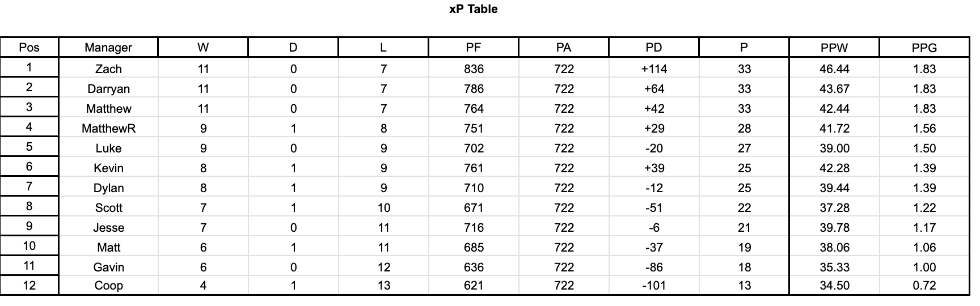Image resolution: width=980 pixels, height=306 pixels.
Task: Click the +114 point difference cell
Action: (654, 69)
